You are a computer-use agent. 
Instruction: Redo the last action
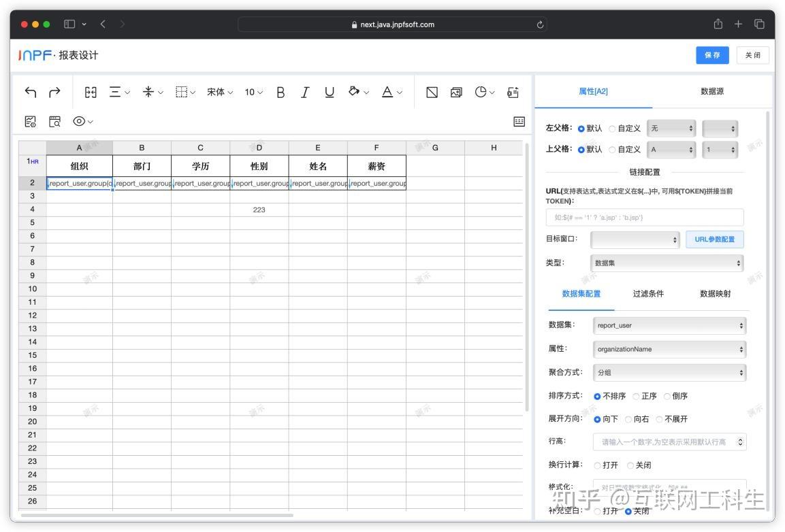(54, 92)
